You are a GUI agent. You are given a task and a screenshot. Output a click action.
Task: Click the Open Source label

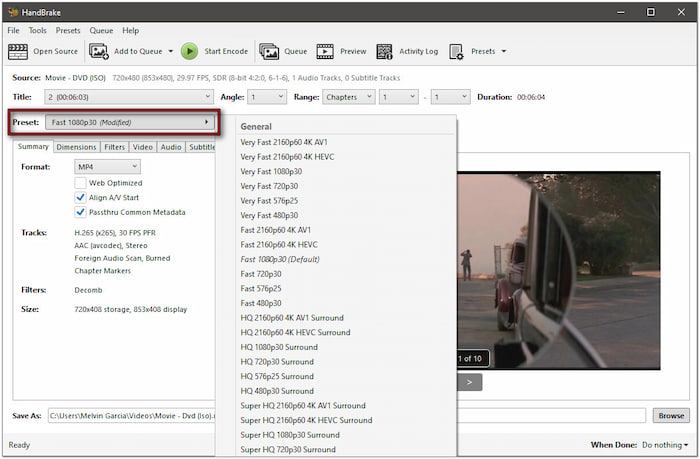(x=55, y=51)
